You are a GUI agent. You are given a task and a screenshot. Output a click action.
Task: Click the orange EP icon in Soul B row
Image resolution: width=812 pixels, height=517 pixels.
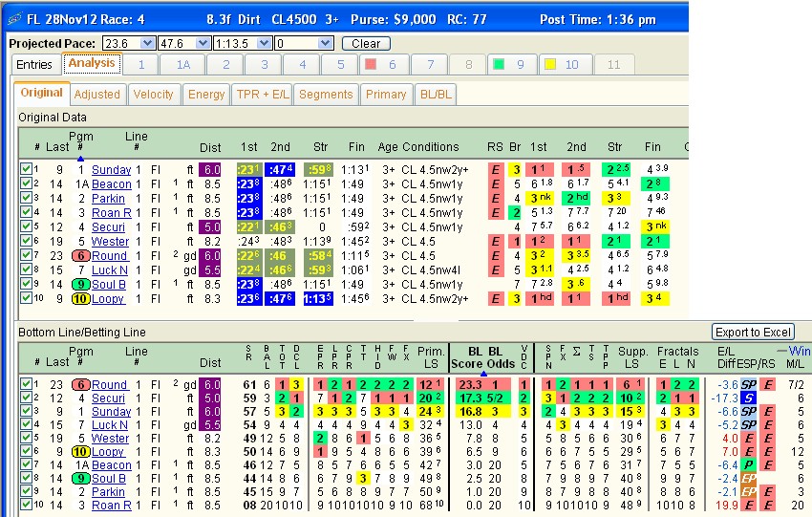748,479
